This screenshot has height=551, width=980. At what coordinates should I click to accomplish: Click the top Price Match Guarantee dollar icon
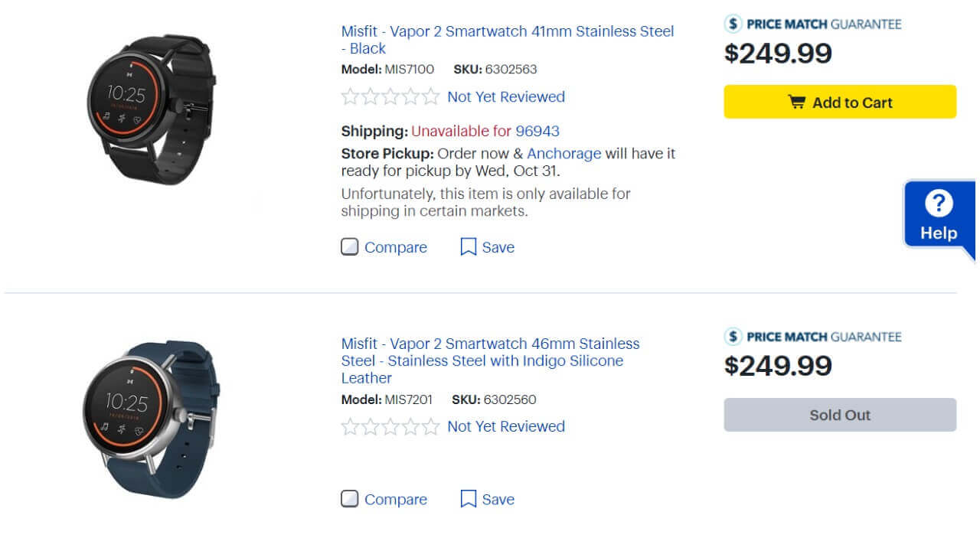[x=733, y=24]
